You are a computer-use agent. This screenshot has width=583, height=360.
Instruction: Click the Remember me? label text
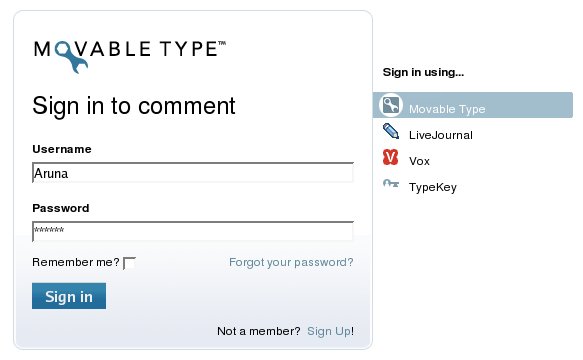[x=76, y=262]
